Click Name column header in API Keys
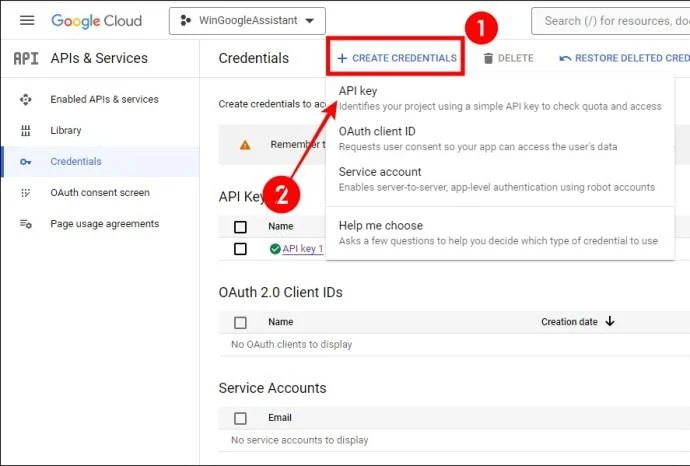The width and height of the screenshot is (690, 466). coord(281,226)
